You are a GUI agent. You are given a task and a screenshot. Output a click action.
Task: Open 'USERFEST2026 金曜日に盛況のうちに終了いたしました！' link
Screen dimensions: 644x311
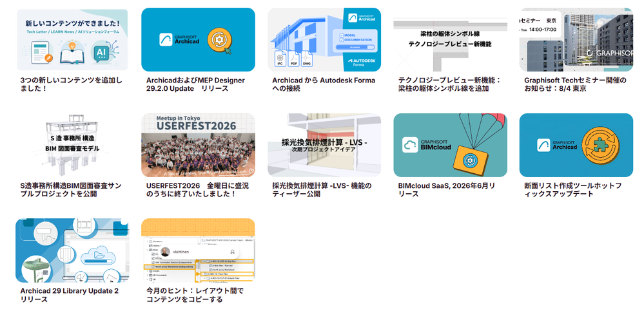[x=197, y=189]
